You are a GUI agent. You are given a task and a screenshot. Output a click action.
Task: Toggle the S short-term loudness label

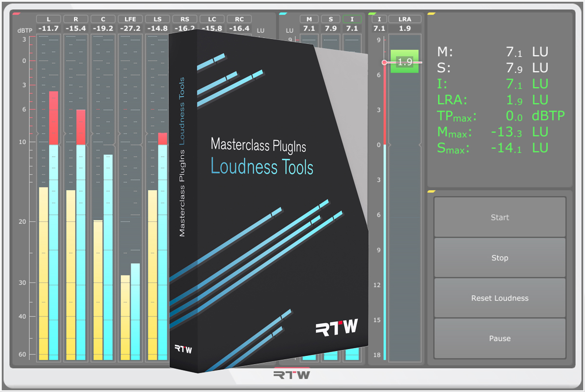(331, 19)
